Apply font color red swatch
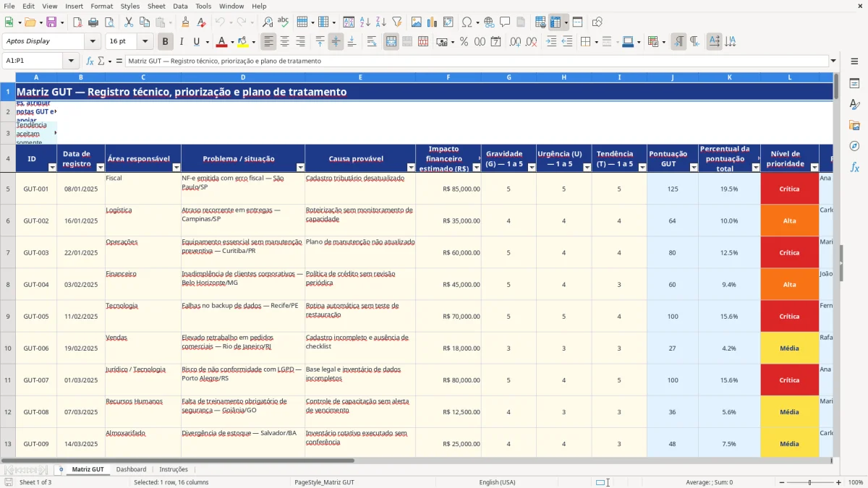 pos(222,42)
